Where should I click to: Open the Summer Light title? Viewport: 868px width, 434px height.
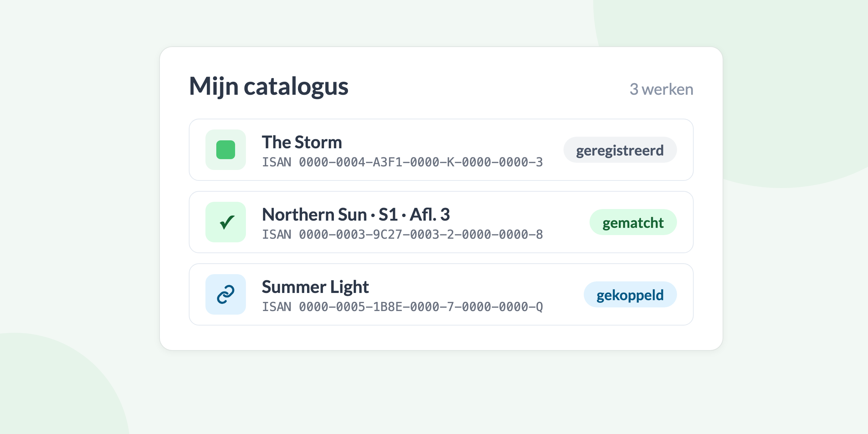315,287
